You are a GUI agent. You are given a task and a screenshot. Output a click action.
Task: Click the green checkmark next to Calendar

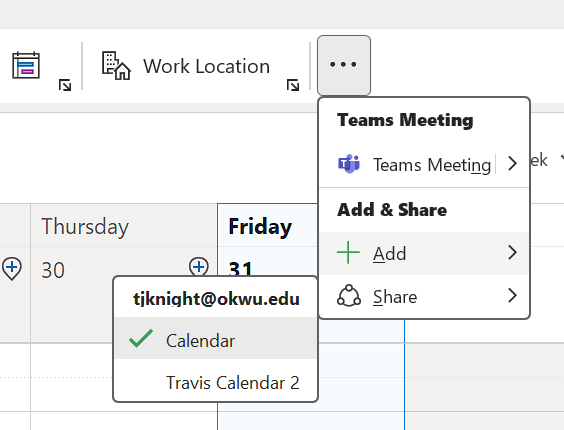(141, 339)
